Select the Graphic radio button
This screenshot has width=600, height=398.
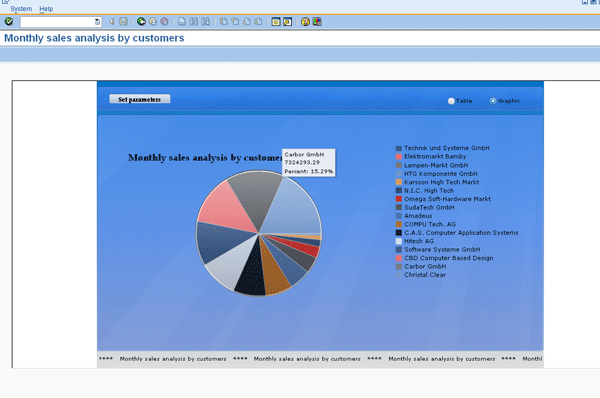point(493,101)
